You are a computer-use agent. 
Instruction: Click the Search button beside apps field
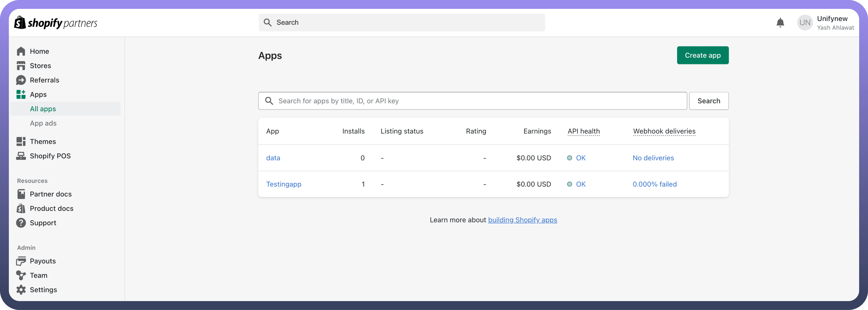(709, 101)
